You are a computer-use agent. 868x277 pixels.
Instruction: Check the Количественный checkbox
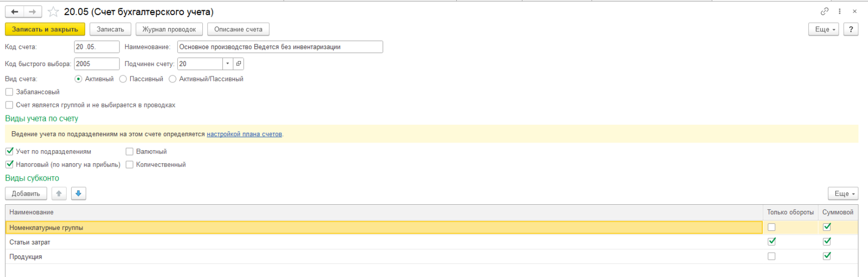click(130, 165)
